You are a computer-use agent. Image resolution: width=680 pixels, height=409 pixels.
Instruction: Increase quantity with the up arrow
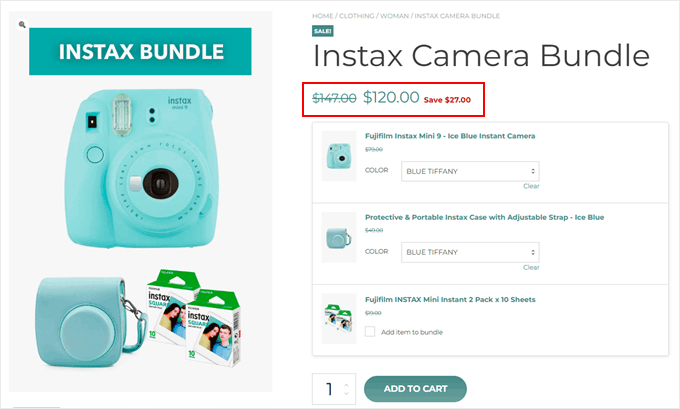[x=347, y=383]
